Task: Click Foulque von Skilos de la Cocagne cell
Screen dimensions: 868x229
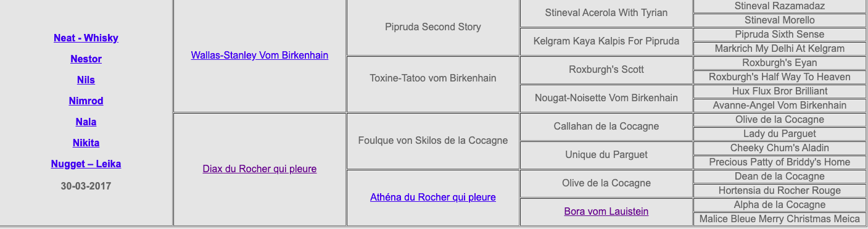Action: pyautogui.click(x=433, y=141)
